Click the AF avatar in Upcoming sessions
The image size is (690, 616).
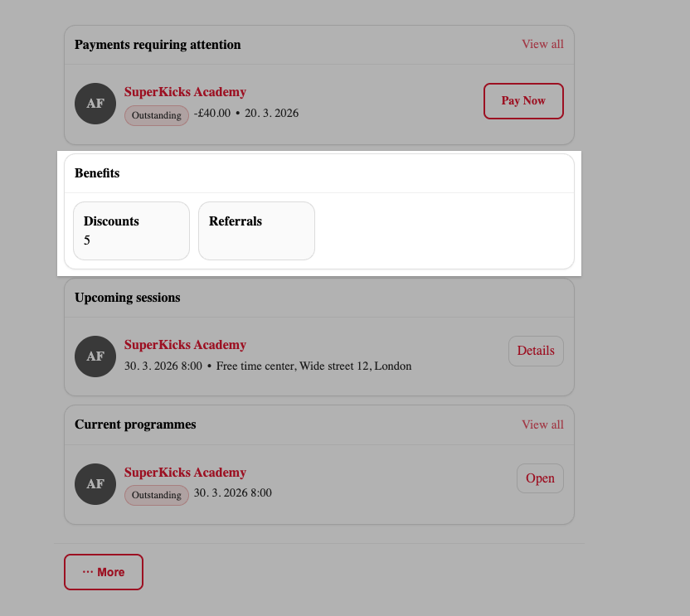coord(95,357)
